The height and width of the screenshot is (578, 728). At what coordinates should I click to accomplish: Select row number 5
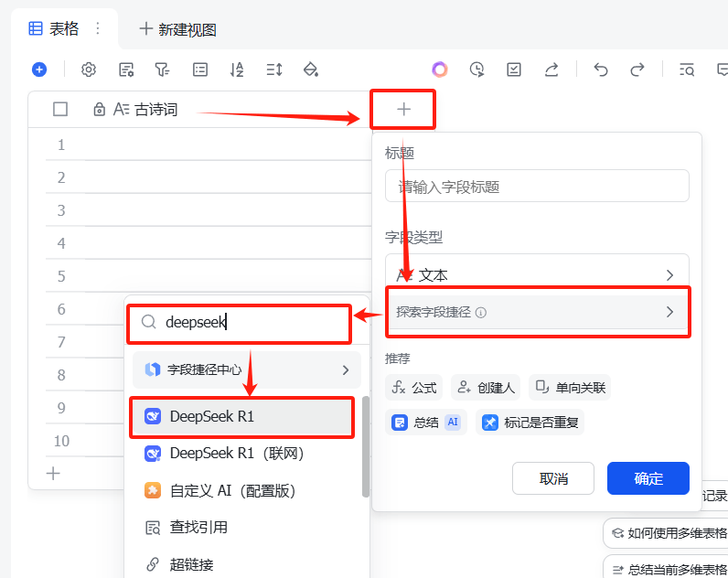pyautogui.click(x=61, y=276)
